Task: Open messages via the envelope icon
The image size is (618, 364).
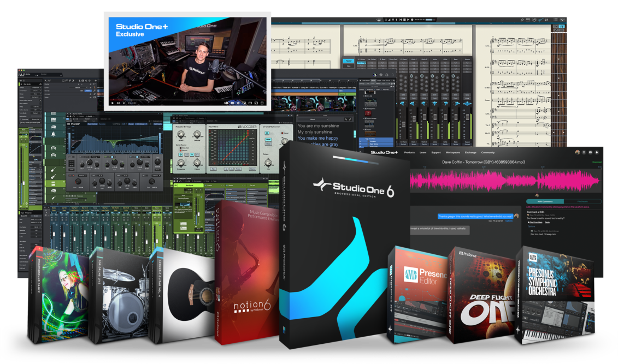Action: pyautogui.click(x=591, y=152)
